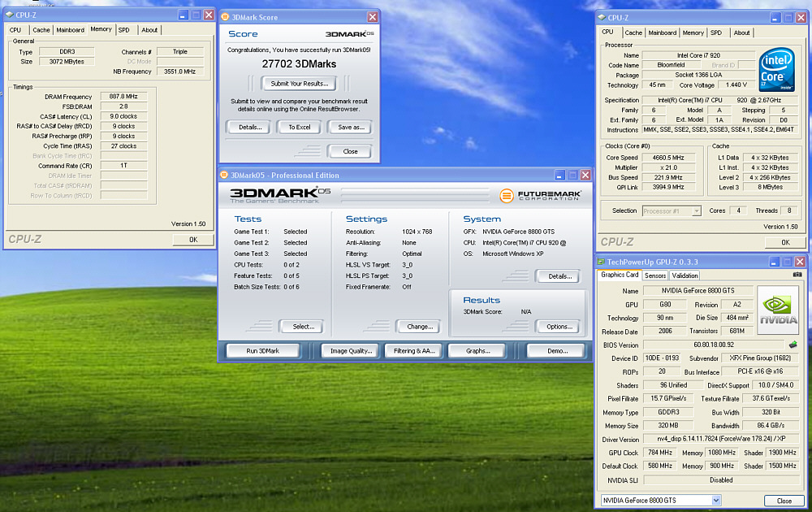The height and width of the screenshot is (512, 812).
Task: Open Cache tab in CPU-Z processor window
Action: coord(633,33)
